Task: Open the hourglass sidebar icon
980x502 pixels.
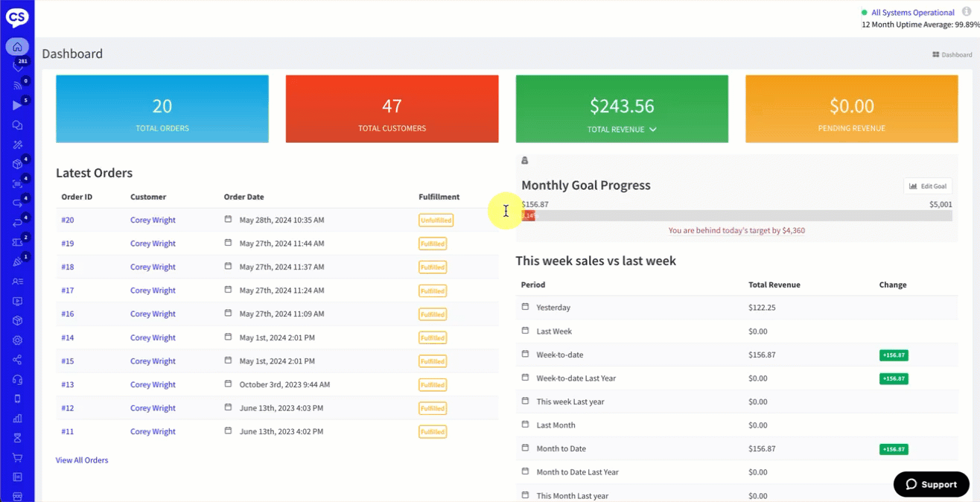Action: 17,438
